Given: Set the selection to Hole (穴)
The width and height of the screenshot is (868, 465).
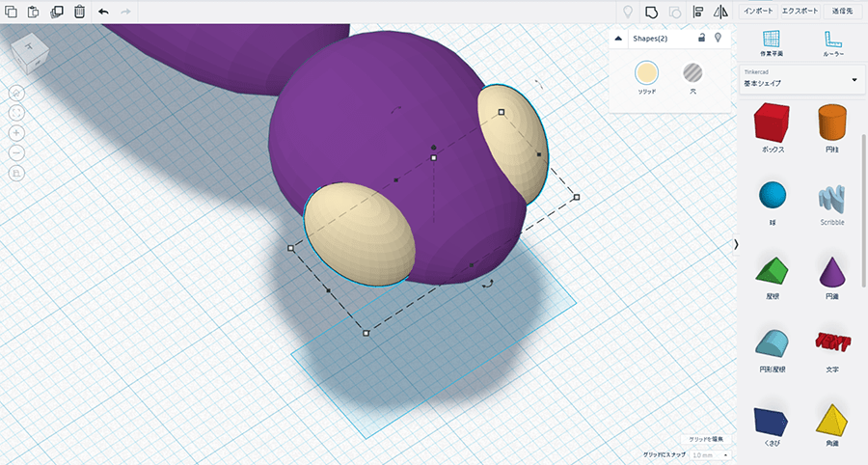Looking at the screenshot, I should tap(692, 72).
